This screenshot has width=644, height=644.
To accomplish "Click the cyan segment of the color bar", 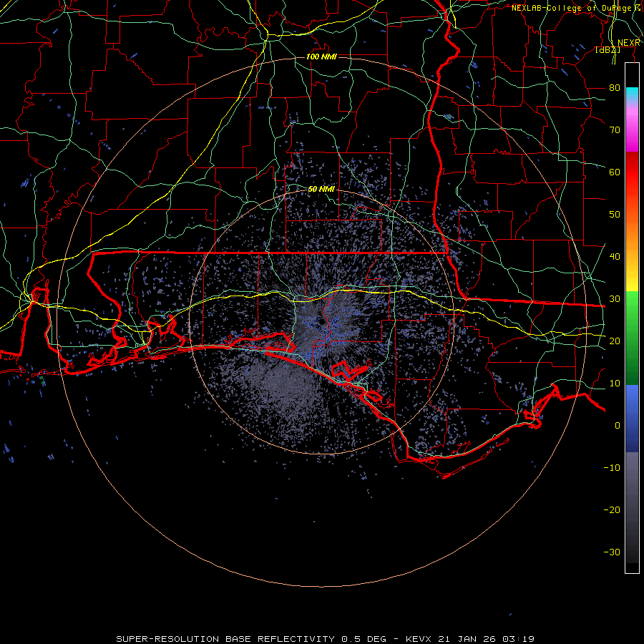I will [x=632, y=95].
